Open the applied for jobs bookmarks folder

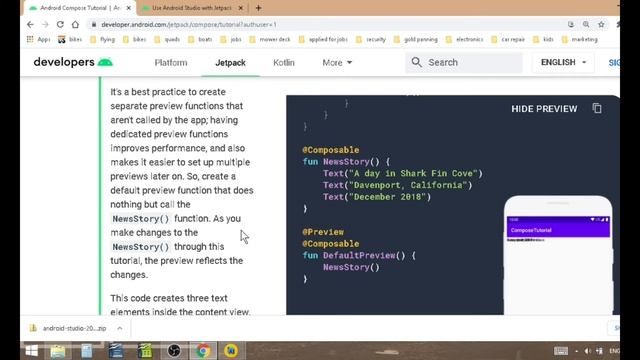323,39
